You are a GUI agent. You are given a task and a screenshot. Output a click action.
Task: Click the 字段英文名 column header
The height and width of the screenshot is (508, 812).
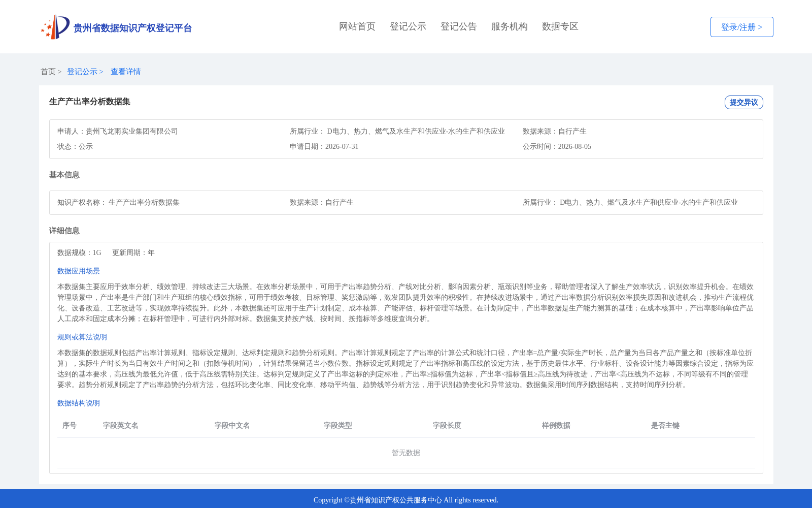121,425
